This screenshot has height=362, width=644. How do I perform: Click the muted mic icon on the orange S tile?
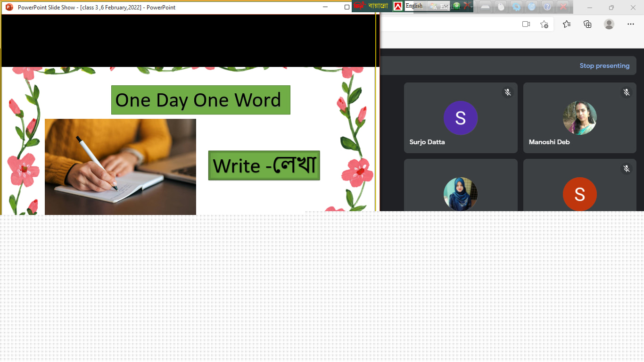(x=627, y=168)
